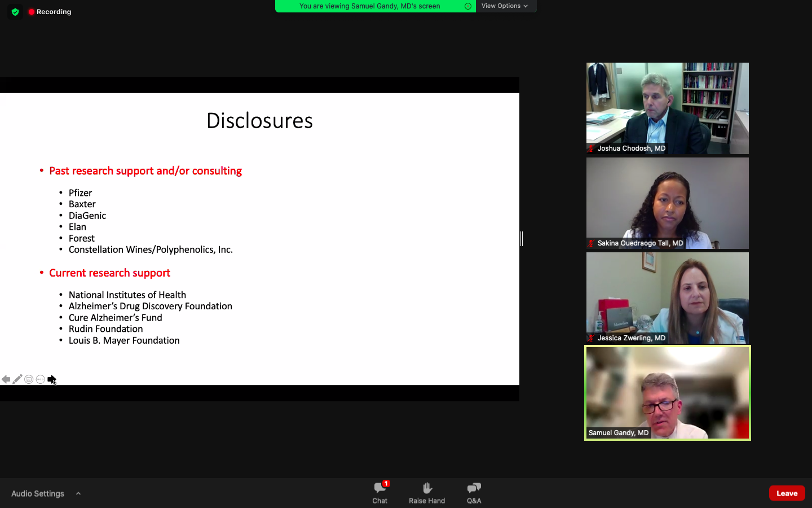Go to previous slide with the back arrow
Viewport: 812px width, 508px height.
[6, 379]
